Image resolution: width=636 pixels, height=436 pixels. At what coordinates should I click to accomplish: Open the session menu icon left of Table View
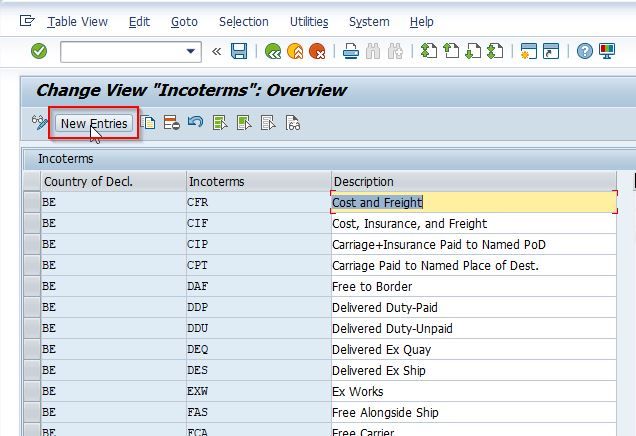27,21
